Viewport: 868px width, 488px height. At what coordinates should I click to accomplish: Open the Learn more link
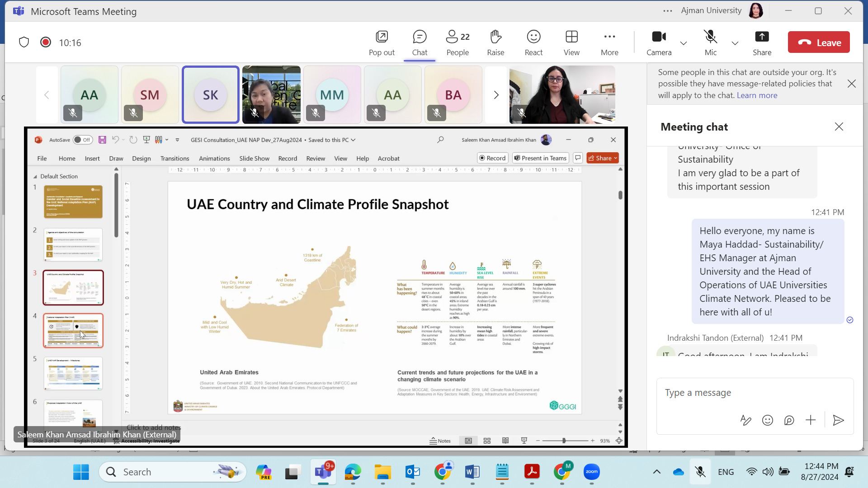coord(757,95)
